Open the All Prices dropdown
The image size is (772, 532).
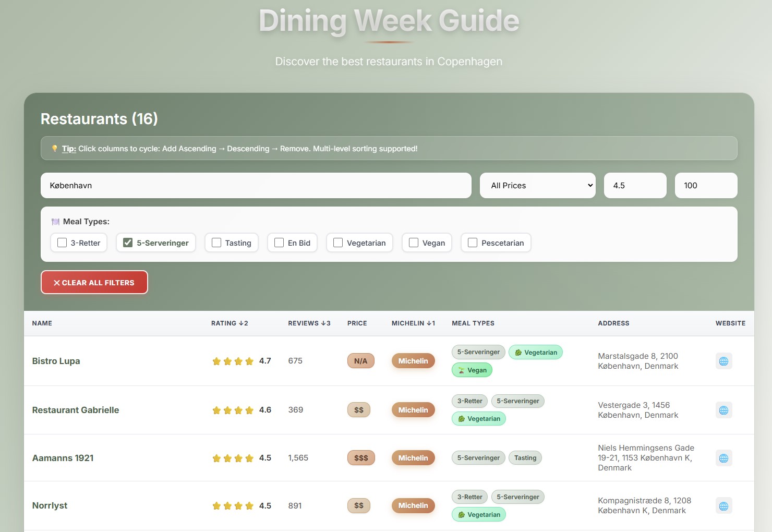[537, 186]
